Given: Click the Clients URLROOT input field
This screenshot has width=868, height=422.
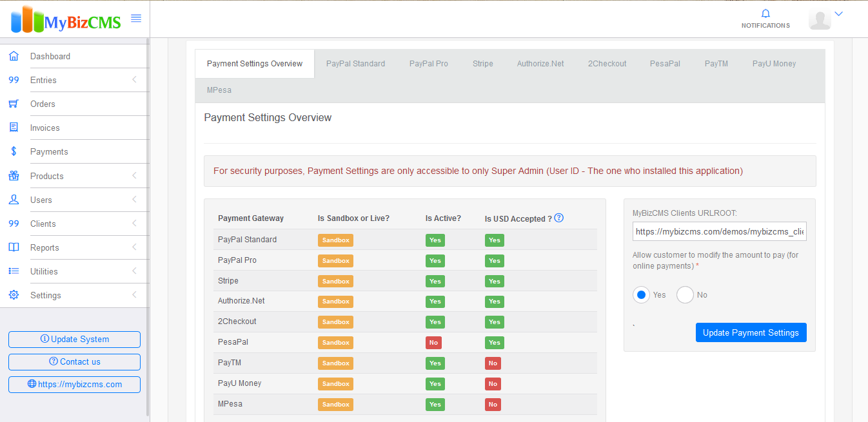Looking at the screenshot, I should click(x=720, y=231).
